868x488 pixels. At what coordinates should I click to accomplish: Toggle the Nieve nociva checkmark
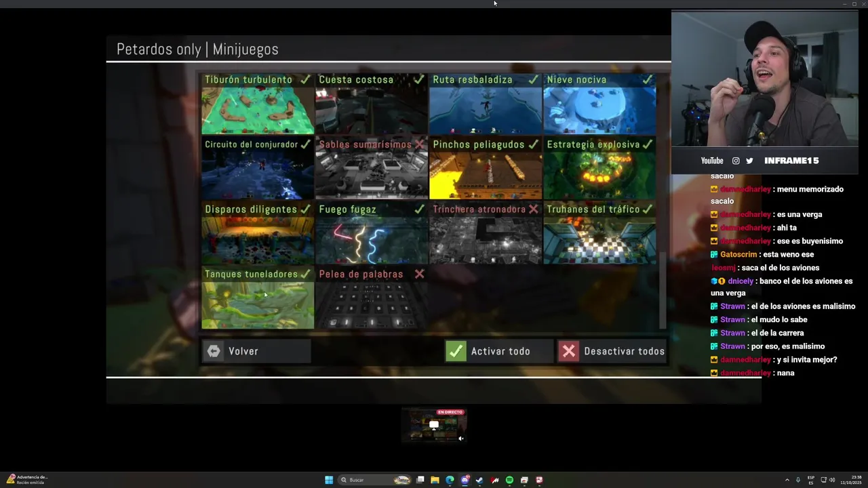coord(648,79)
